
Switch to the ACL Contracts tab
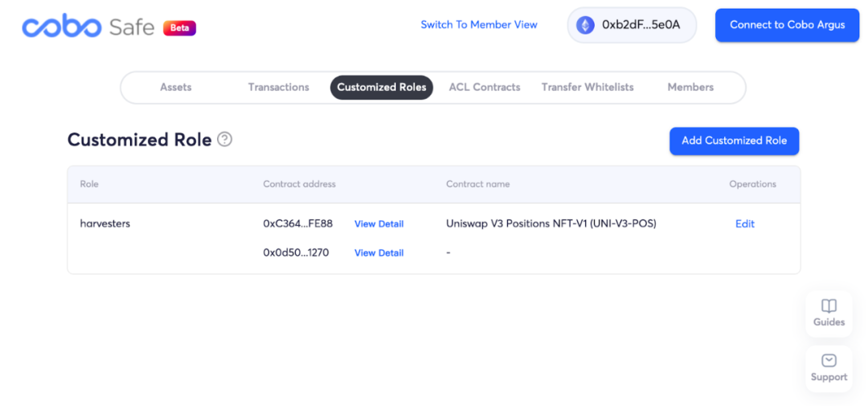point(485,88)
